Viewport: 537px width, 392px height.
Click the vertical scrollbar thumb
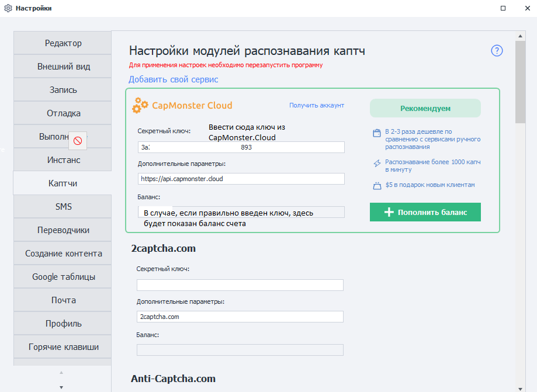click(x=520, y=82)
